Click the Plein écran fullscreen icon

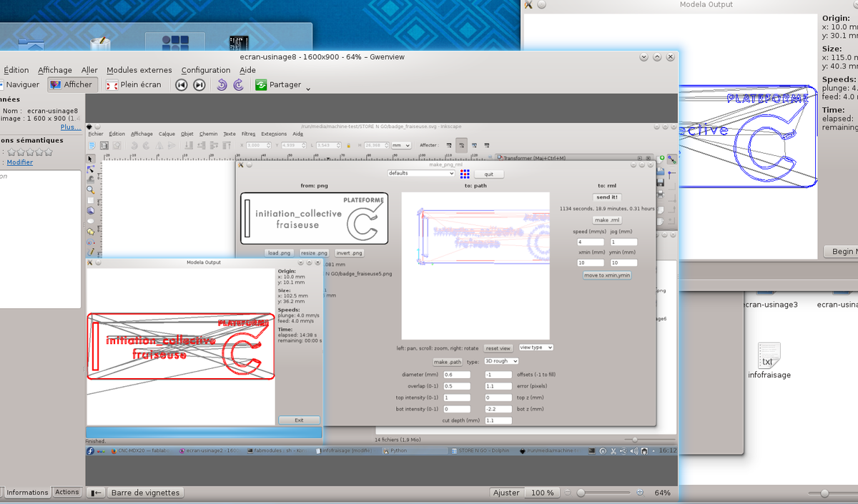click(112, 84)
